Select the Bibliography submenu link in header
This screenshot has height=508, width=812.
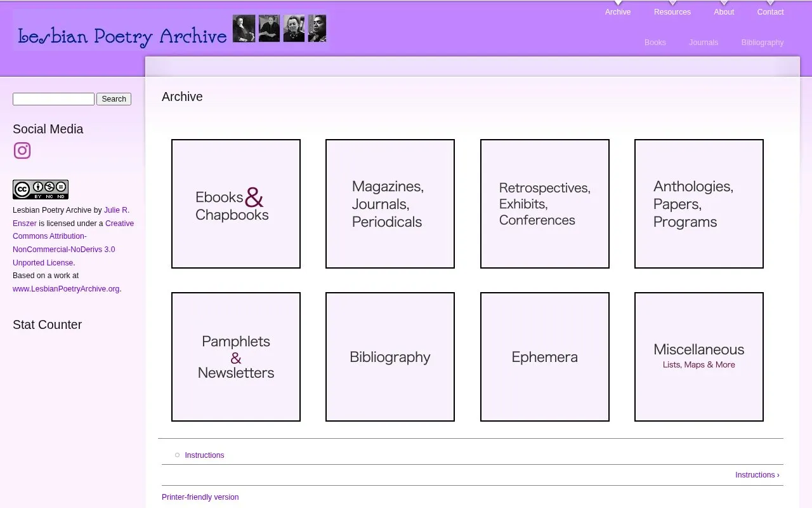(x=763, y=43)
